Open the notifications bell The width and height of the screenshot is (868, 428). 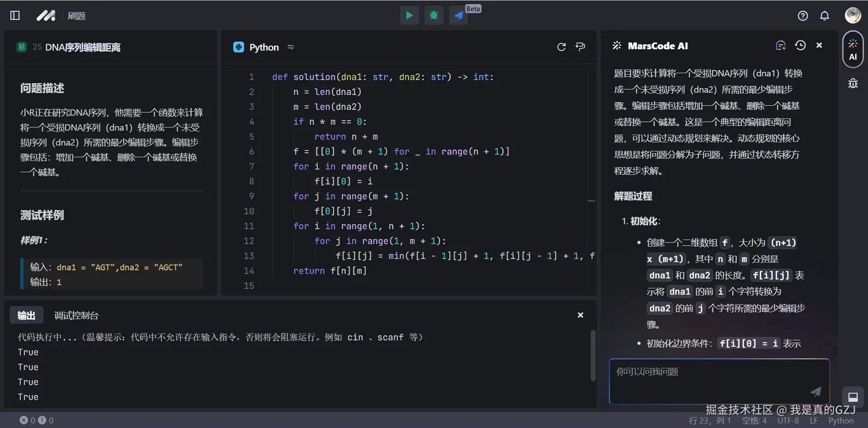tap(825, 15)
